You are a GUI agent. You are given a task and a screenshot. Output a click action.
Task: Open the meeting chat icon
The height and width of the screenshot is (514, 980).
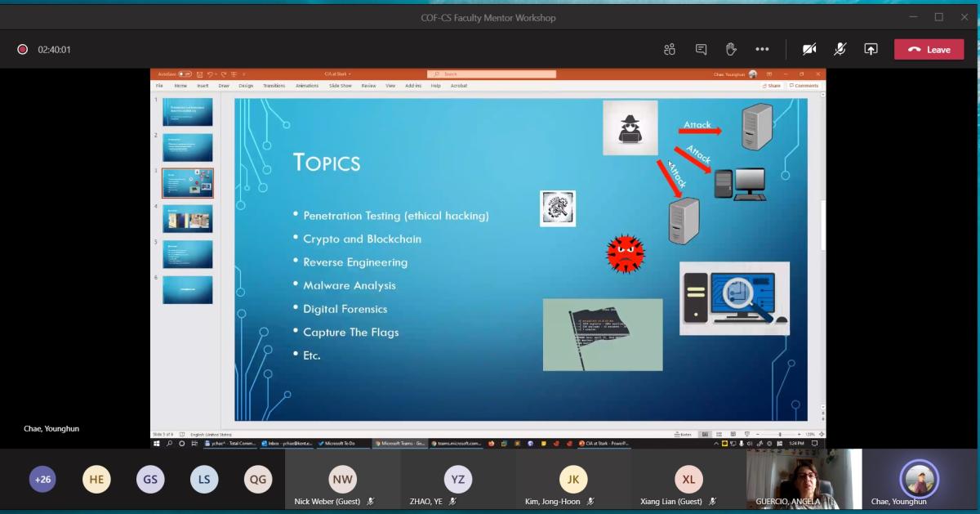coord(701,50)
